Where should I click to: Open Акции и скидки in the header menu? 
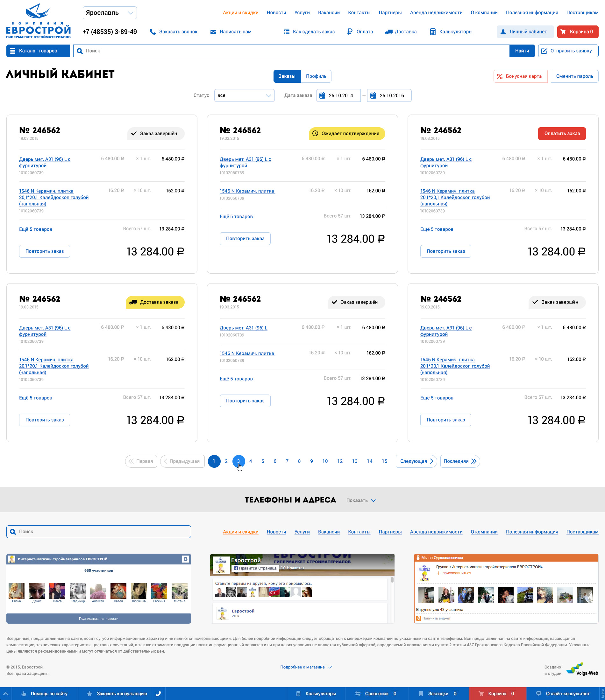240,12
